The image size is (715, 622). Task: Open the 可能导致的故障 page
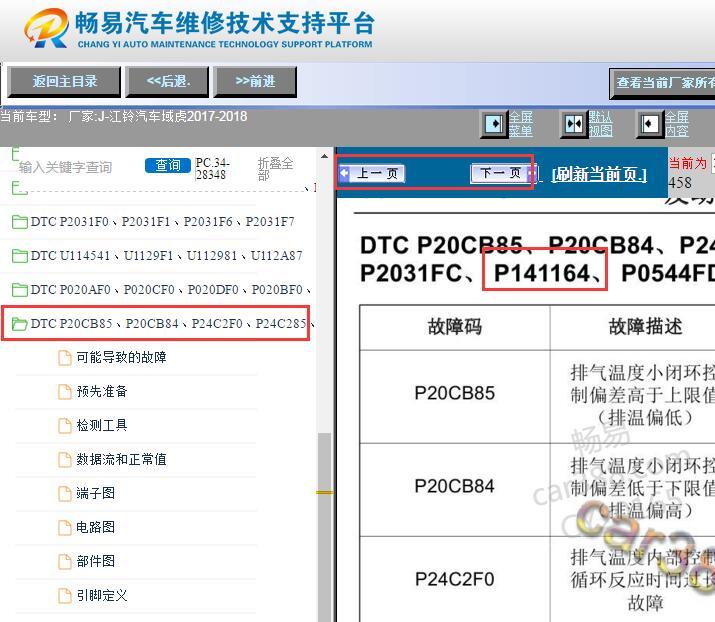(121, 358)
